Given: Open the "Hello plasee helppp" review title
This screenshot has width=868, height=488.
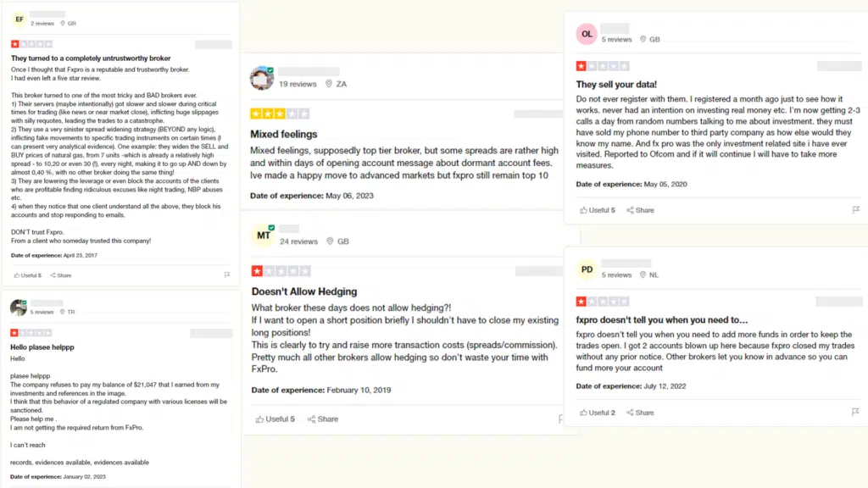Looking at the screenshot, I should click(x=42, y=347).
